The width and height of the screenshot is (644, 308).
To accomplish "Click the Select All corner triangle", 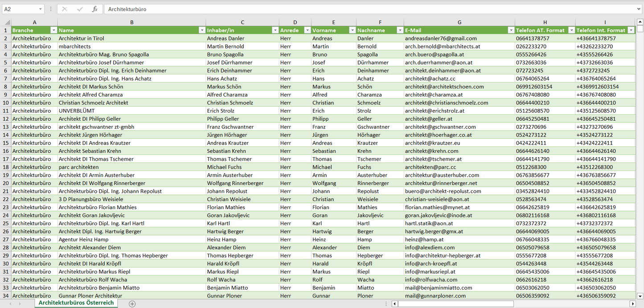I will coord(7,22).
